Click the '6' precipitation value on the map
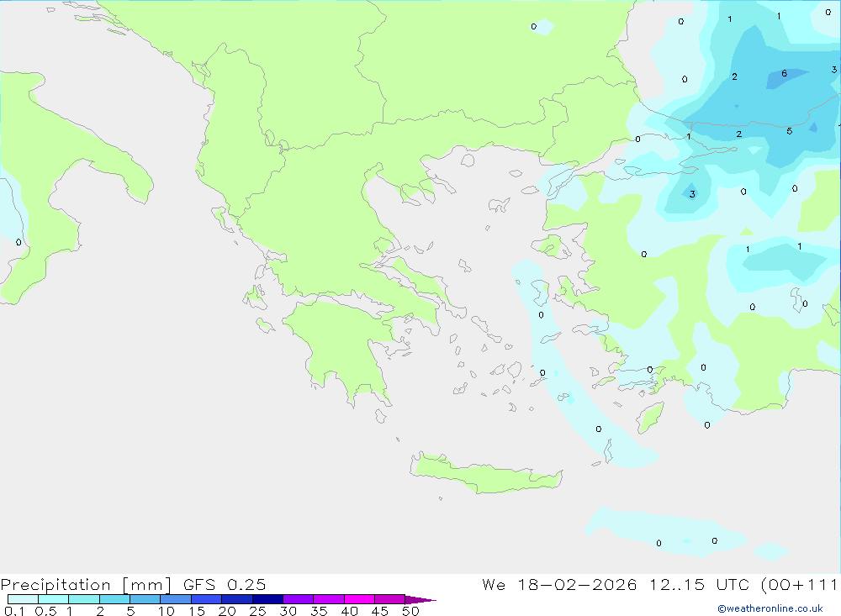 point(784,73)
